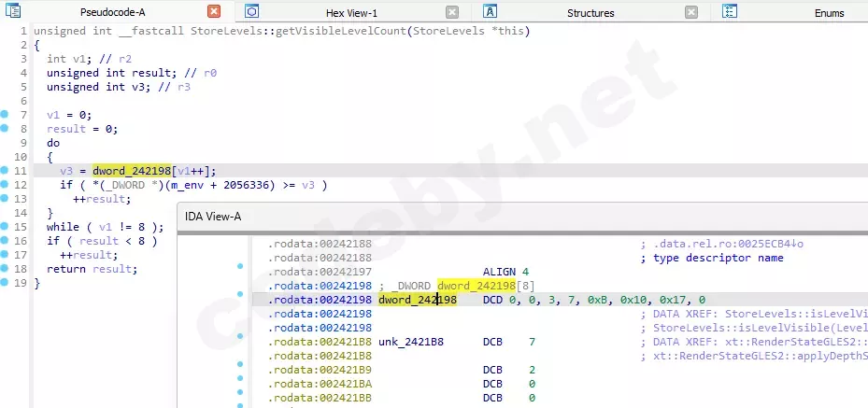The height and width of the screenshot is (408, 868).
Task: Toggle breakpoint dot on line 12
Action: pos(5,185)
